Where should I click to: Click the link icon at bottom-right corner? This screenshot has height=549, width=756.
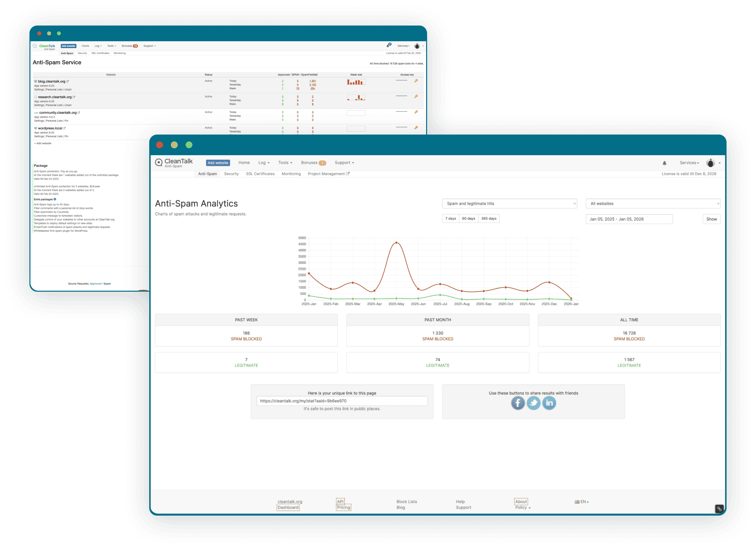point(719,509)
